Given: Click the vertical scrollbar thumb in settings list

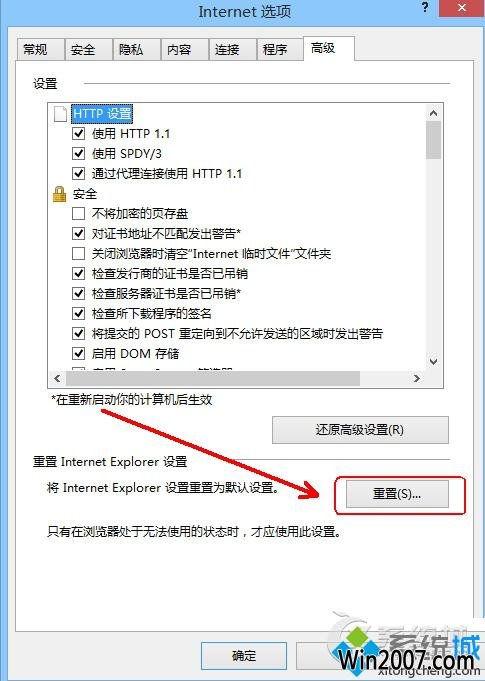Looking at the screenshot, I should tap(433, 140).
